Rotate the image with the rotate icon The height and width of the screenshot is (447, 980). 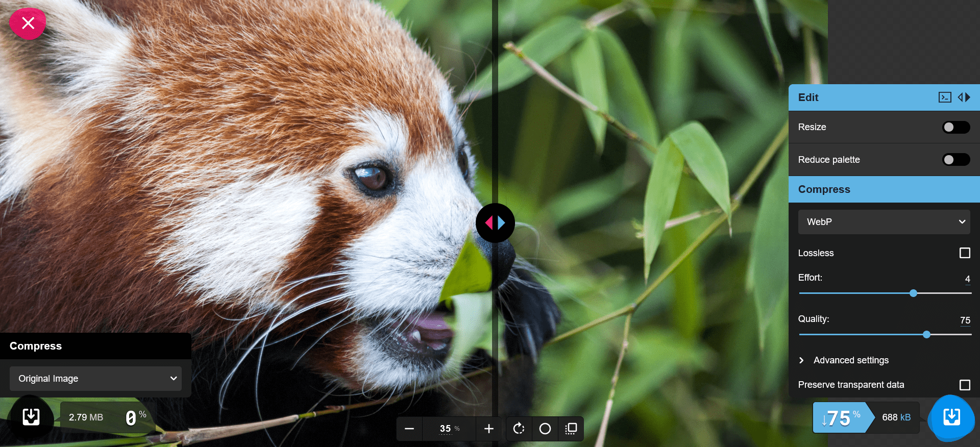[519, 429]
